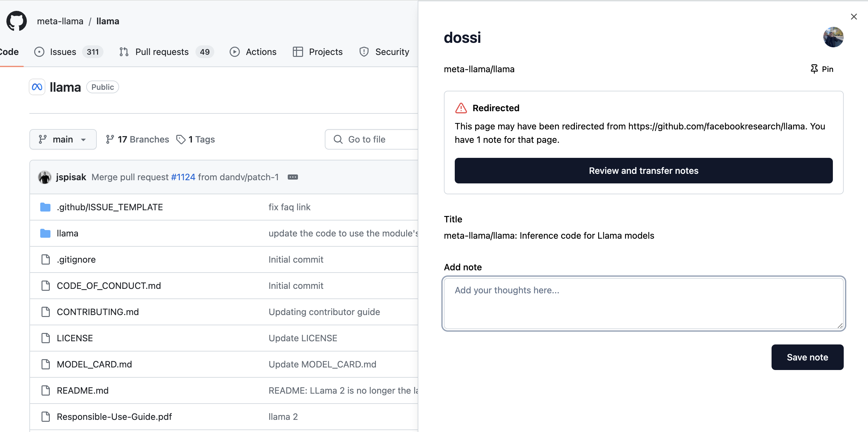Click the Public visibility badge

103,87
